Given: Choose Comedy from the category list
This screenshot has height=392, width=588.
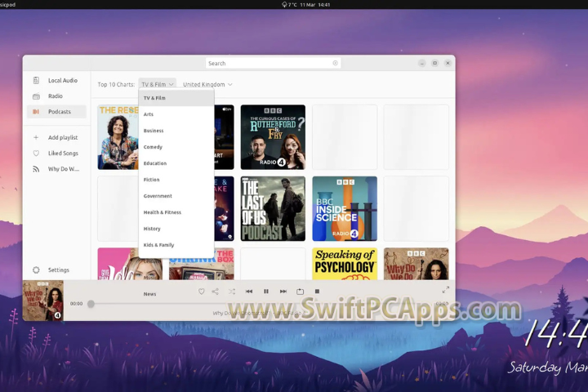Looking at the screenshot, I should point(176,147).
